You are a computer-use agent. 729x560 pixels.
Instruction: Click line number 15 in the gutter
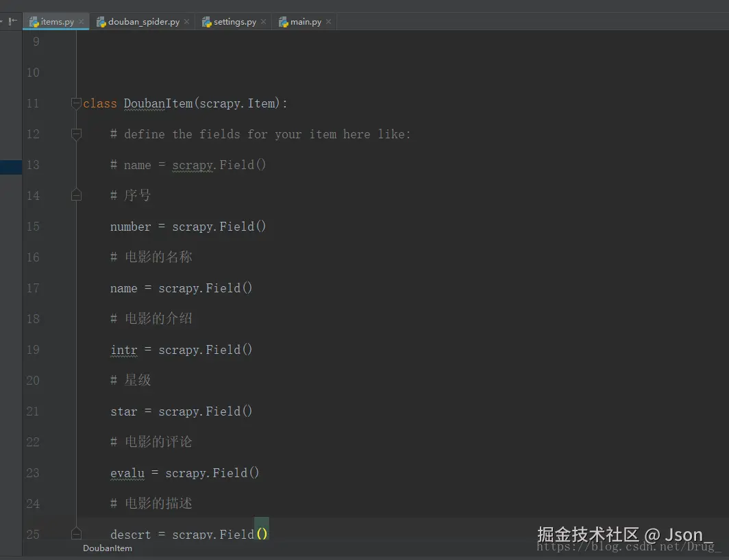(x=33, y=227)
